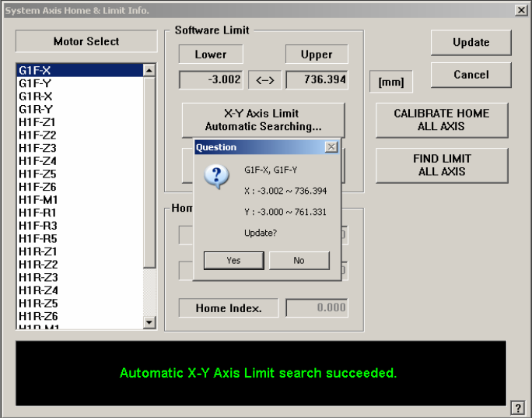Select G1R-Y in the motor list

point(80,109)
